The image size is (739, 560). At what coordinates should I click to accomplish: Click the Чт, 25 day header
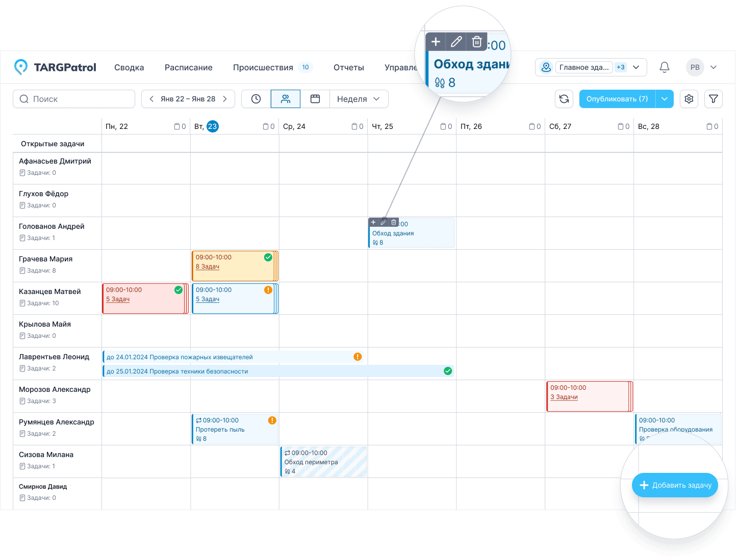click(383, 126)
